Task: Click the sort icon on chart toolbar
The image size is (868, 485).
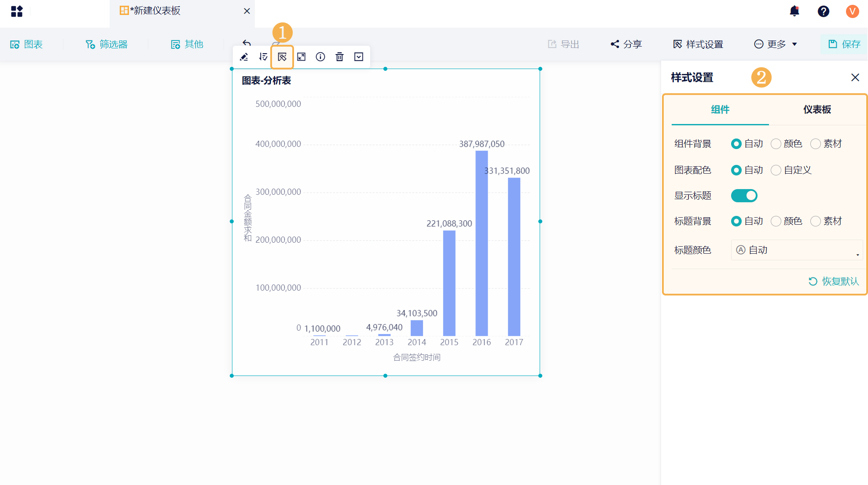Action: (263, 57)
